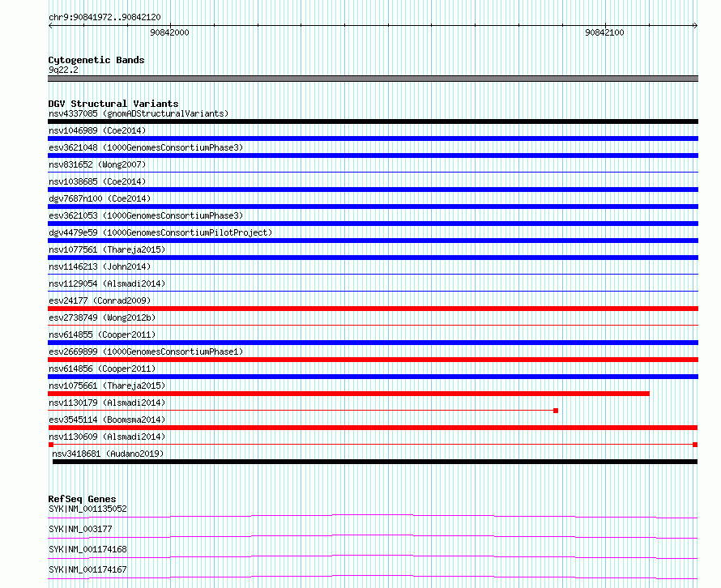Click the gray 9q22.2 cytoband bar
Viewport: 721px width, 588px height.
point(373,79)
